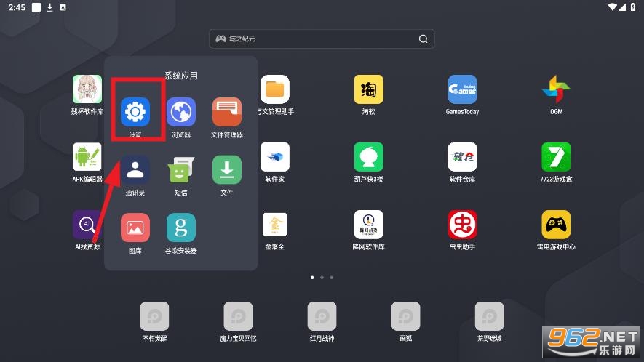The image size is (644, 362).
Task: Click the search magnifier icon
Action: pos(423,39)
